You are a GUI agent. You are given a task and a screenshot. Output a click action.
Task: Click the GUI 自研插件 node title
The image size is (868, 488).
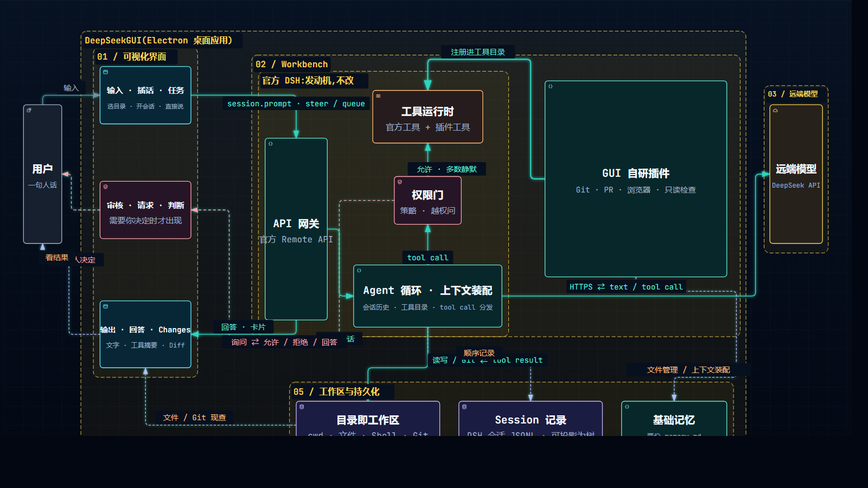[636, 173]
